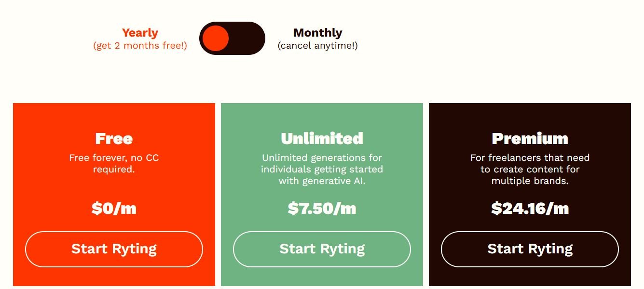Click the orange knob inside billing switch

pos(215,39)
